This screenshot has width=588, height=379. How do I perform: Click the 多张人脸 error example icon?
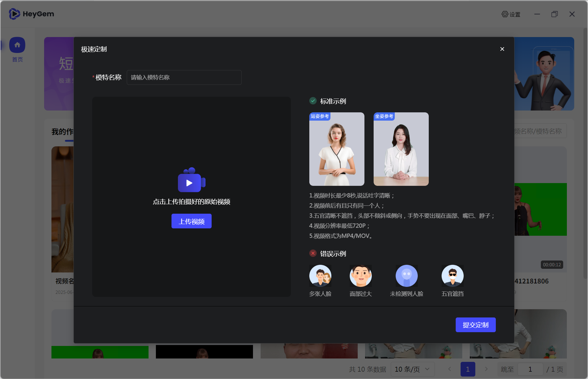click(x=320, y=276)
